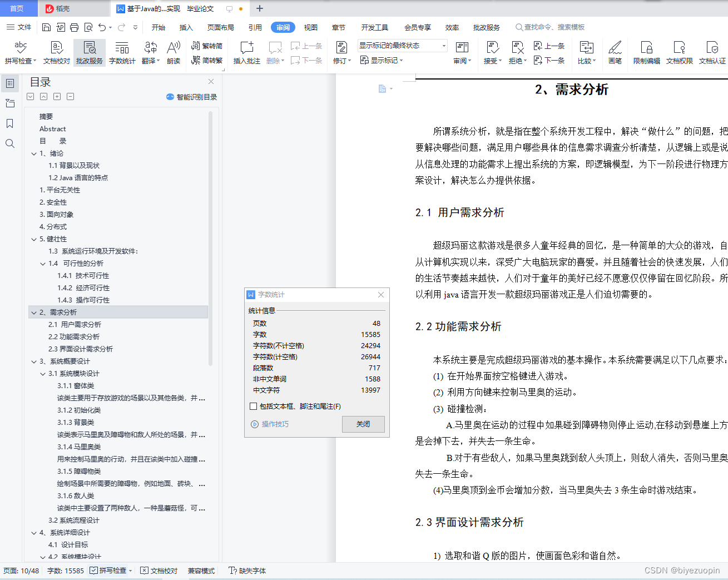Select outline entry 3.1.4 马里奥类
Image resolution: width=728 pixels, height=580 pixels.
click(x=79, y=447)
